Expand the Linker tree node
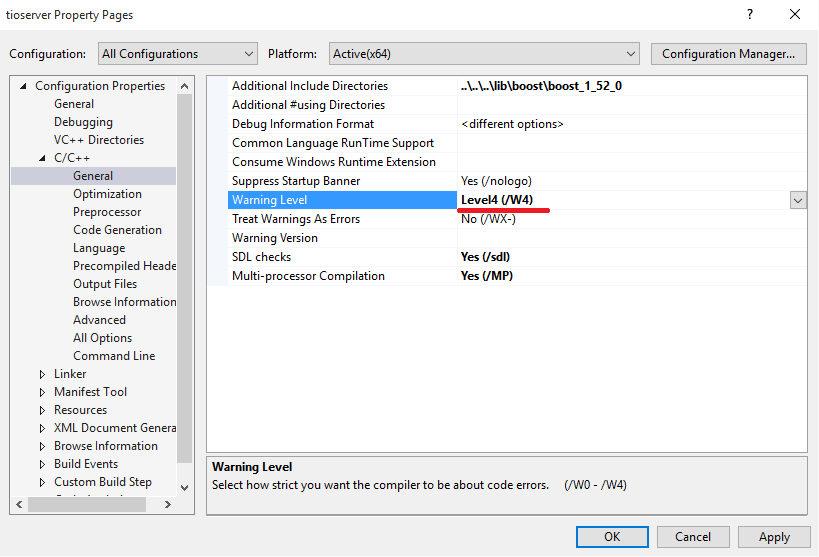 43,374
